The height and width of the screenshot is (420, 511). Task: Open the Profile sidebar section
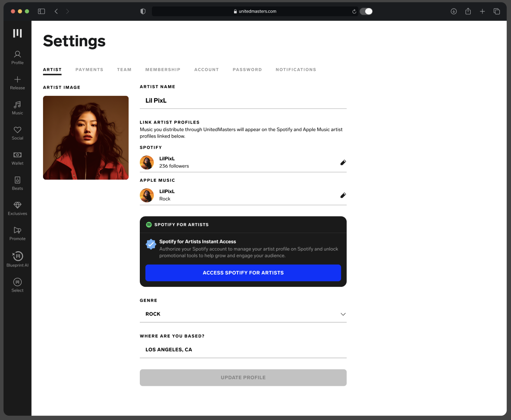click(x=17, y=58)
